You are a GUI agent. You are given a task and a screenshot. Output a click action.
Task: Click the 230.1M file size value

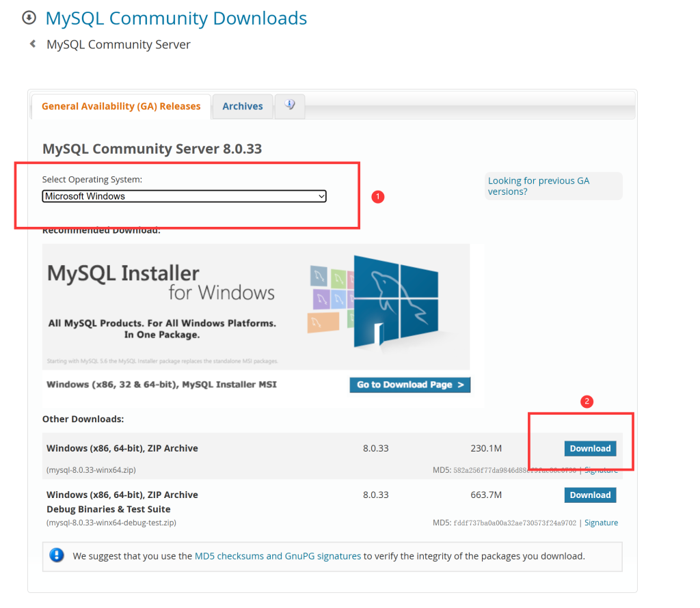click(x=486, y=448)
